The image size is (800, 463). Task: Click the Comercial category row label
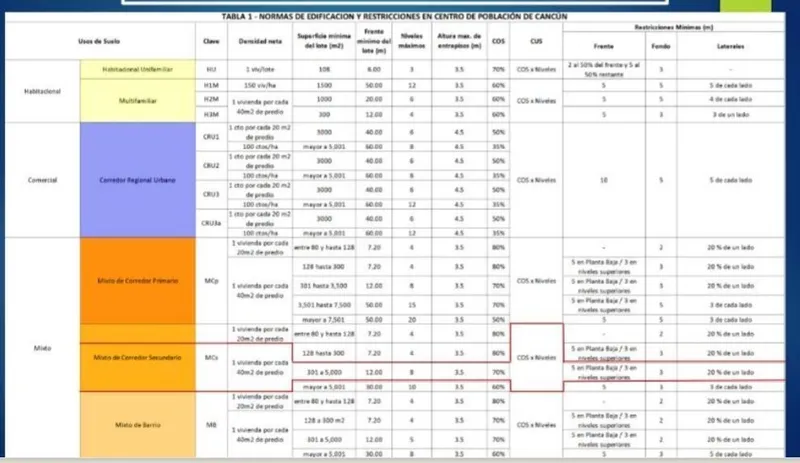tap(43, 180)
